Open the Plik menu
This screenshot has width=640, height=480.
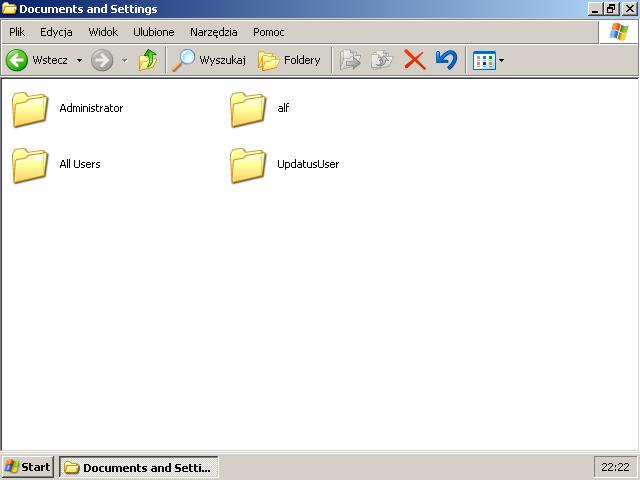coord(17,32)
